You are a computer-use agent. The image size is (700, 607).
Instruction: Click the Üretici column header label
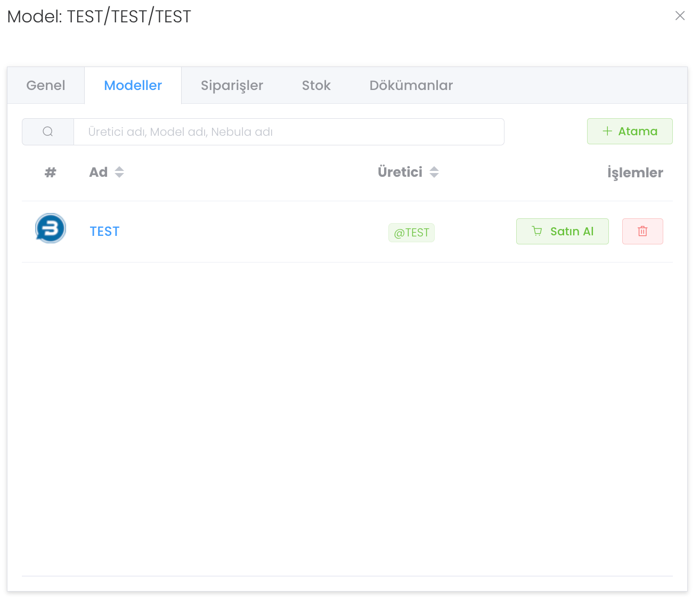[400, 173]
